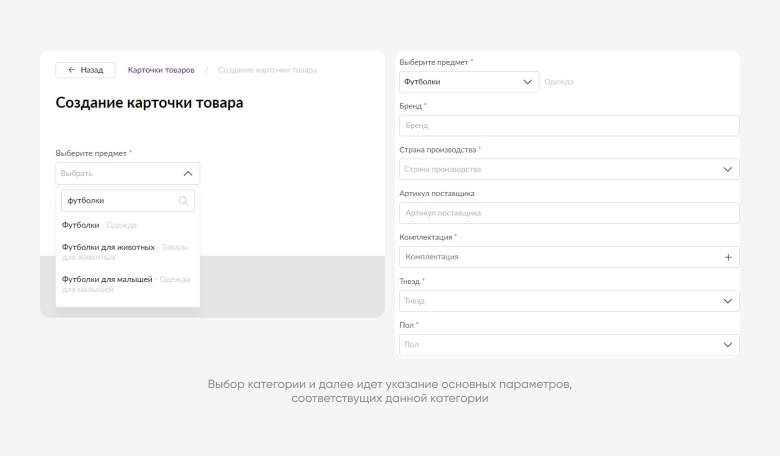
Task: Expand the Страна производства dropdown
Action: (x=569, y=170)
